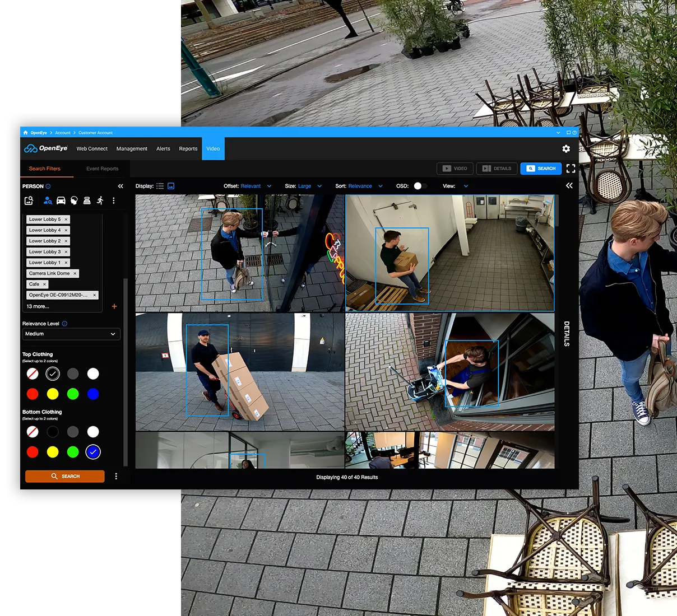The width and height of the screenshot is (677, 616).
Task: Choose the point-of-sale register search icon
Action: pos(87,200)
